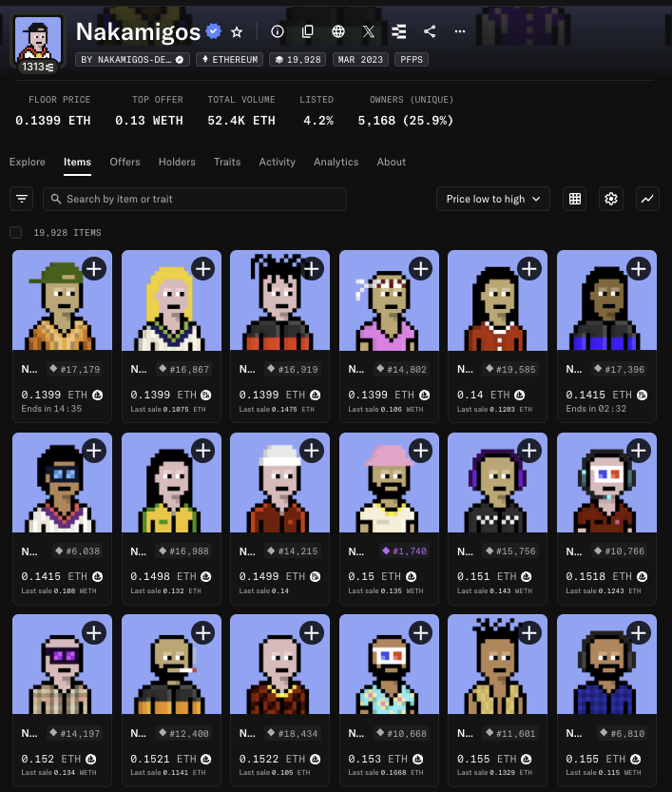The image size is (672, 792).
Task: Switch to grid view layout
Action: tap(574, 199)
